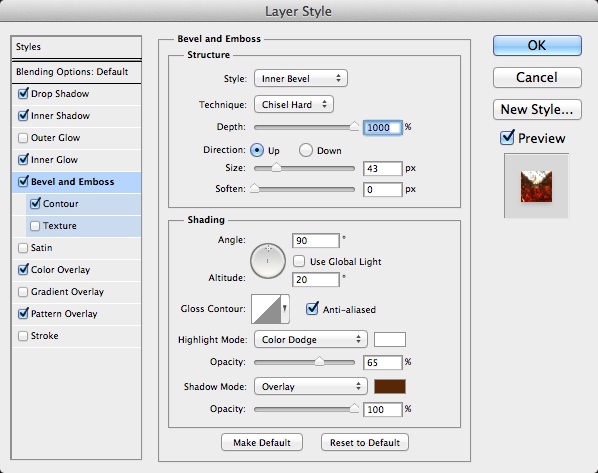Enable Use Global Light checkbox
Viewport: 598px width, 473px height.
click(299, 261)
